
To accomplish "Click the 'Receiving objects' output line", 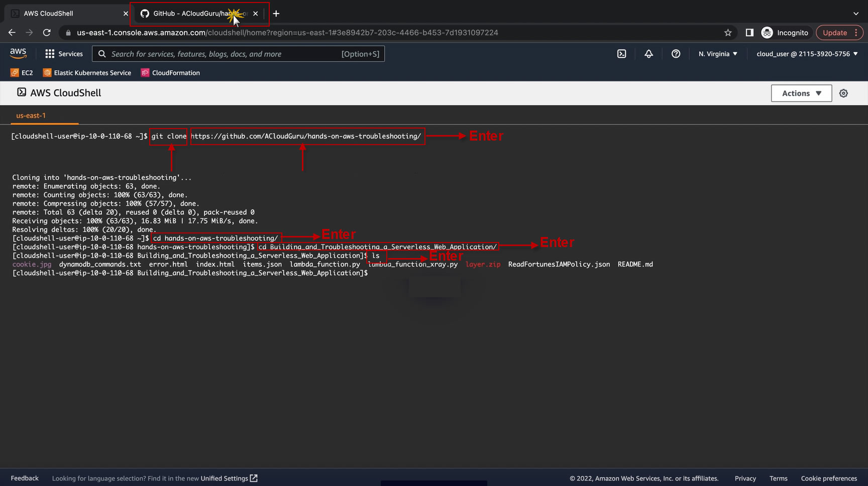I will point(135,221).
